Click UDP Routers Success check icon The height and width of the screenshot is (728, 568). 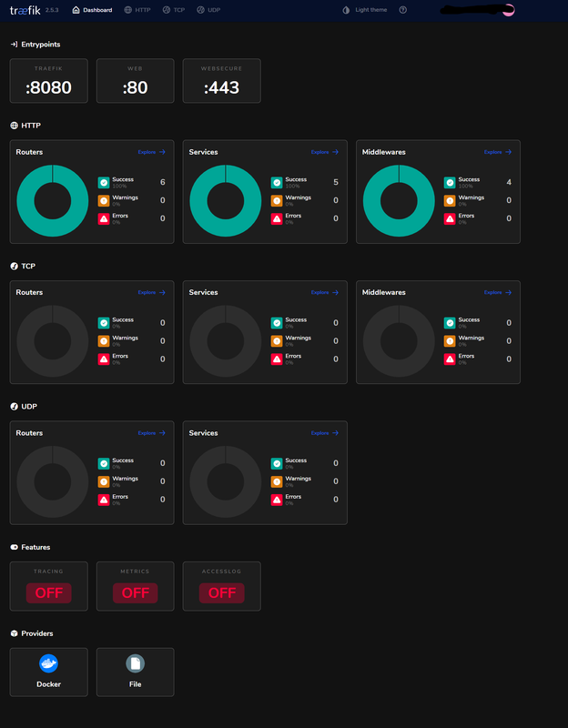pos(104,463)
